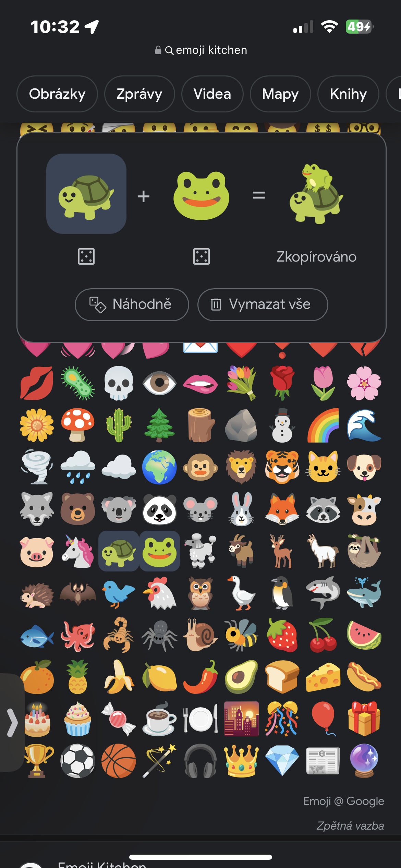
Task: Choose the rainbow emoji
Action: [x=323, y=425]
